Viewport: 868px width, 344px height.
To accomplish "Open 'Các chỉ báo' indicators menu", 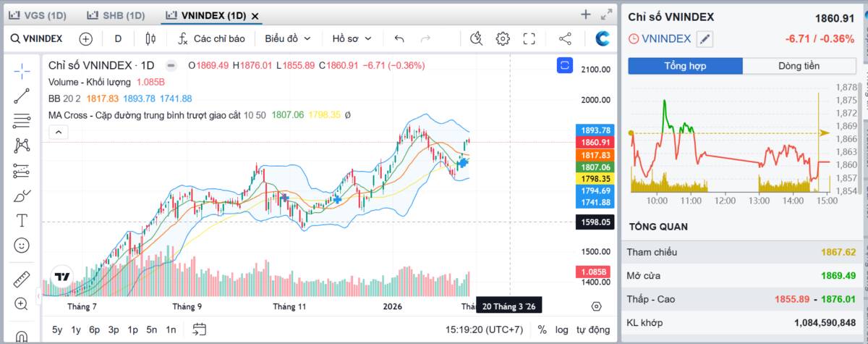I will tap(211, 39).
